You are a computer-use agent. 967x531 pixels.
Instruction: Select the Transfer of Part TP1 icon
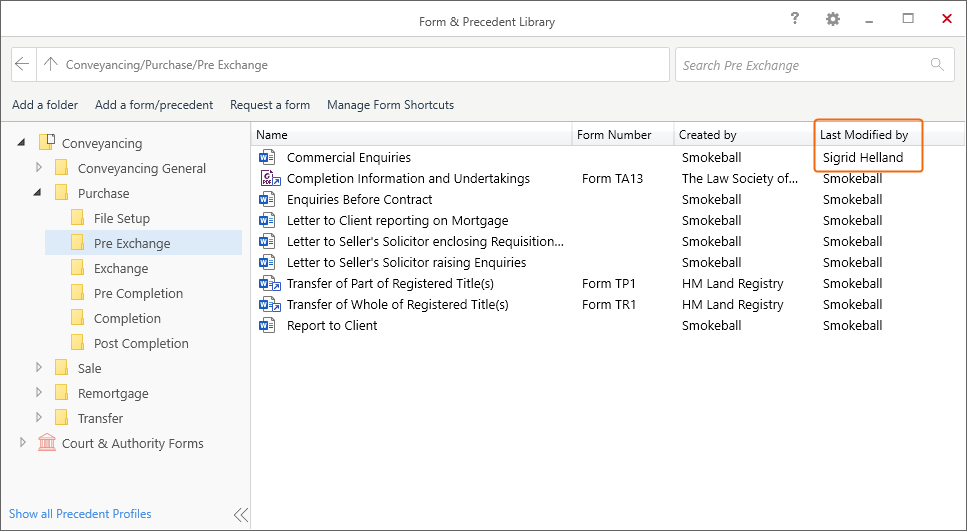pos(270,283)
